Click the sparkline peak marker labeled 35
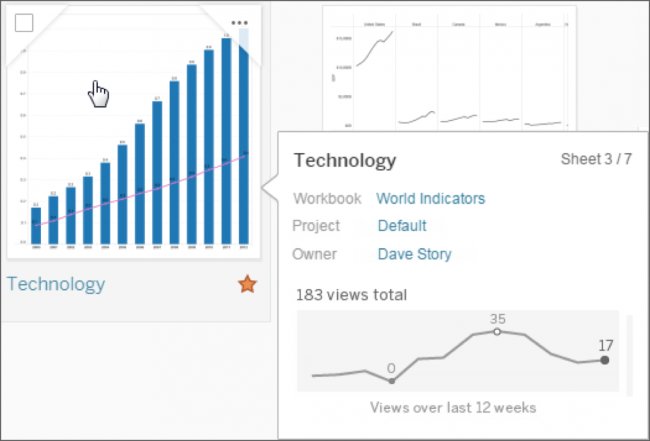The width and height of the screenshot is (650, 441). click(x=498, y=331)
